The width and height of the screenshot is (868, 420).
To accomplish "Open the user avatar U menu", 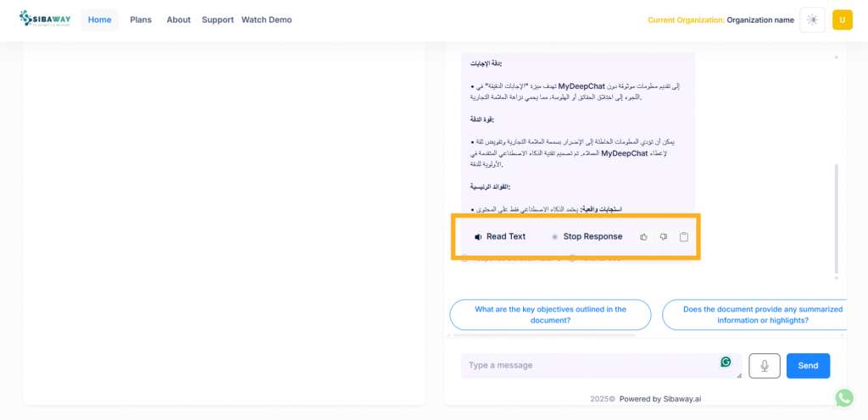I will tap(842, 19).
